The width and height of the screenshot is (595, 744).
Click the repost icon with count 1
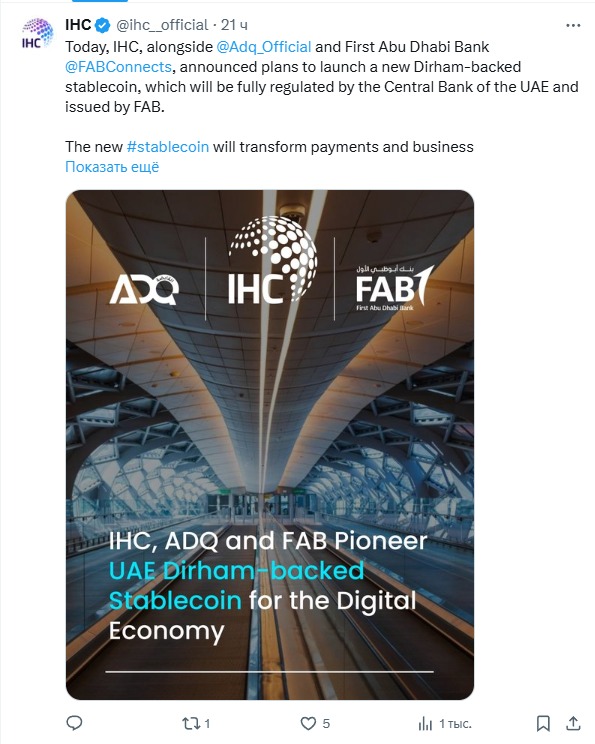196,723
